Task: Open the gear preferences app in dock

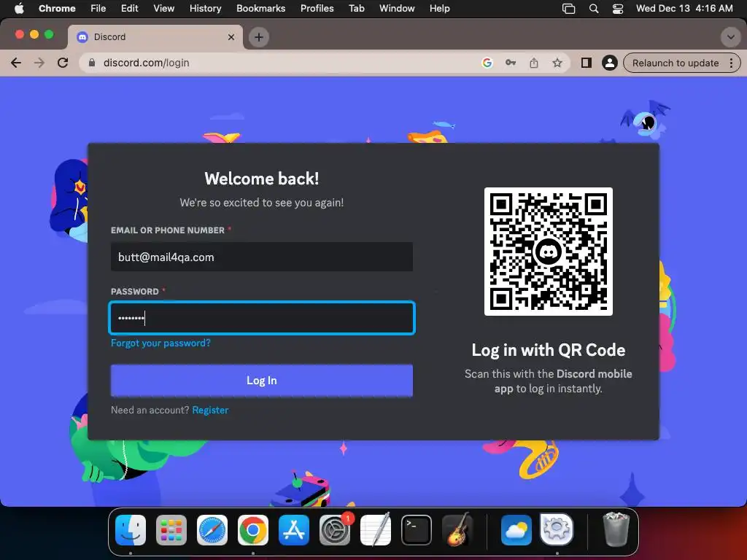Action: (x=557, y=529)
